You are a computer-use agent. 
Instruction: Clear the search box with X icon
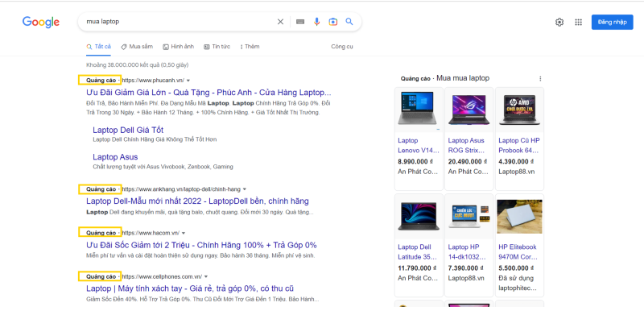280,22
